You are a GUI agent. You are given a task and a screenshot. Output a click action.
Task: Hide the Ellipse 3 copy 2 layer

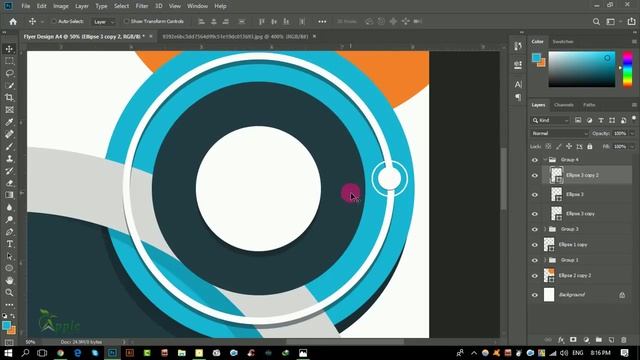[535, 176]
